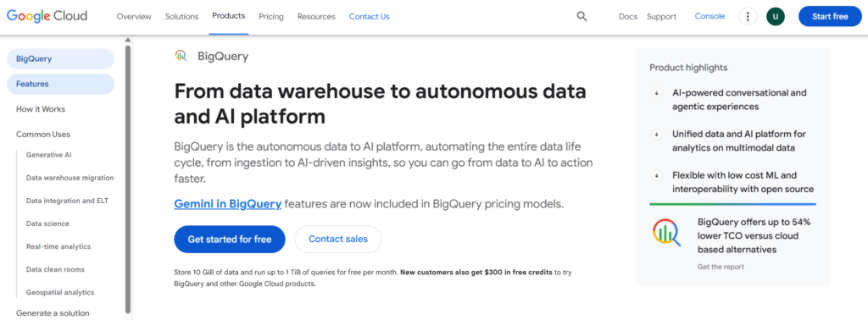
Task: Click Contact Us in top navigation
Action: tap(370, 17)
